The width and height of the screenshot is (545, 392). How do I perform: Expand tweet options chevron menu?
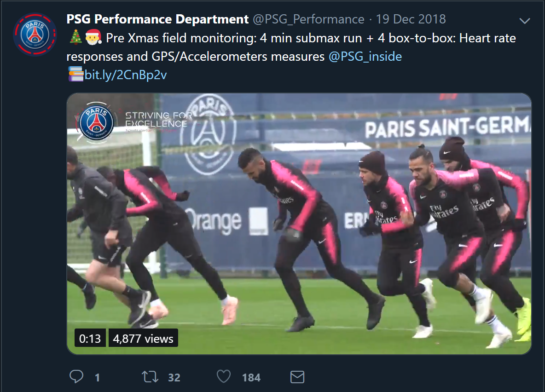click(524, 21)
